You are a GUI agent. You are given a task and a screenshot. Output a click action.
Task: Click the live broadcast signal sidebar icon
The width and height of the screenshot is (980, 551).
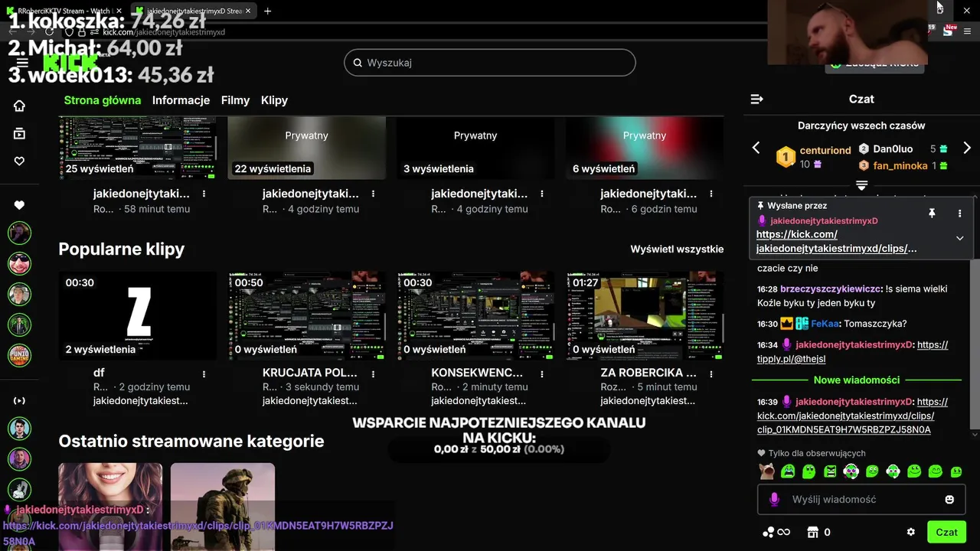point(19,400)
